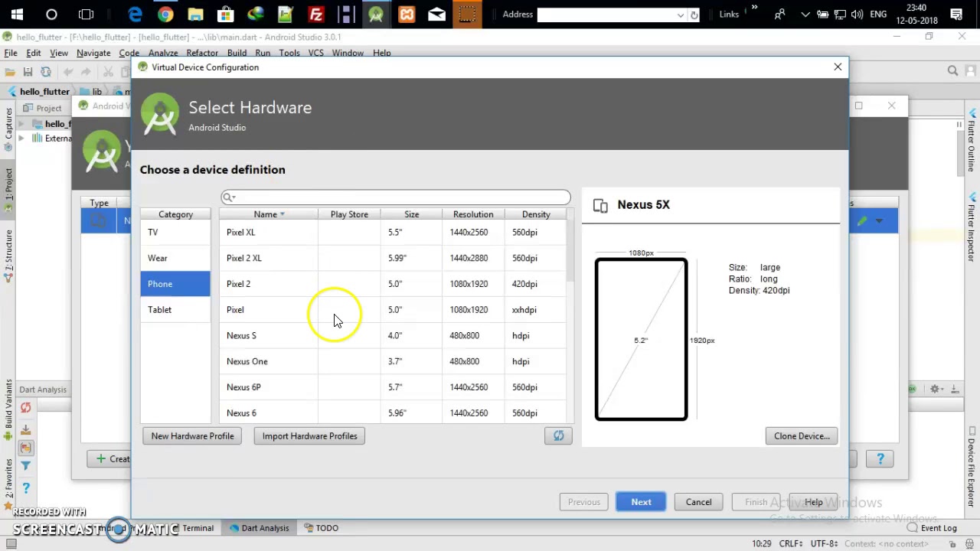Click the group-by icon above the filter funnel
The image size is (980, 551).
(x=25, y=448)
